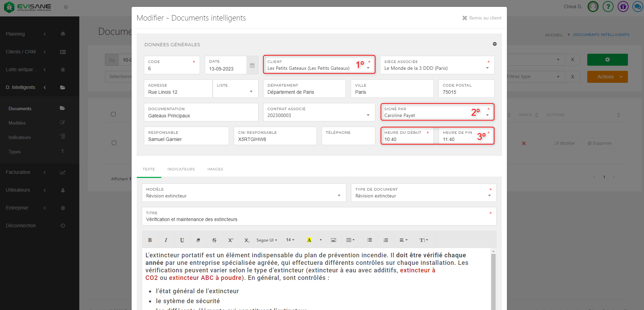
Task: Open the Segoe UI font family dropdown
Action: (x=267, y=240)
